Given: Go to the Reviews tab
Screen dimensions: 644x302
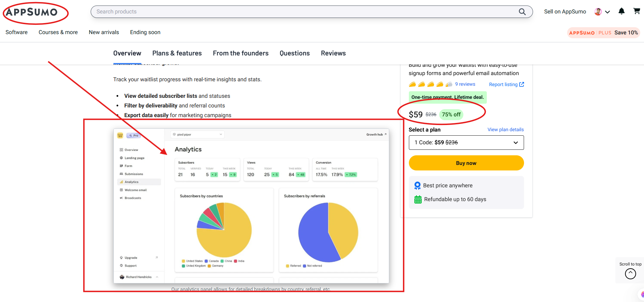Looking at the screenshot, I should (333, 53).
